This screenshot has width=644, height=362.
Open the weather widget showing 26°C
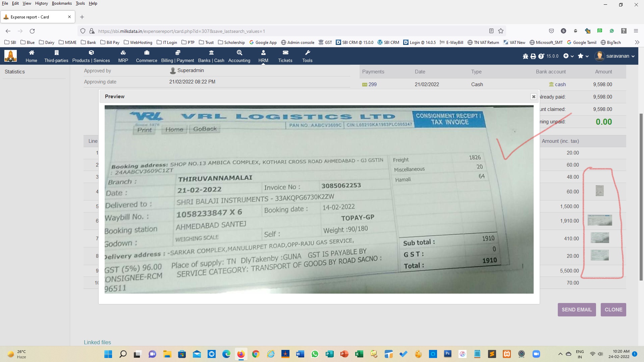[x=17, y=354]
